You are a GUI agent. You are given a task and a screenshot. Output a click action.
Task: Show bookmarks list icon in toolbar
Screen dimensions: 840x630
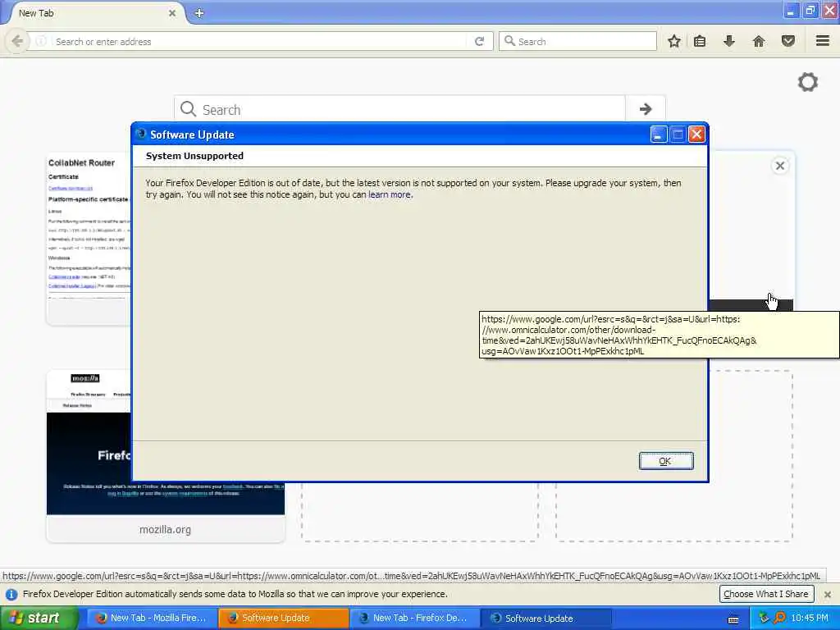[700, 41]
